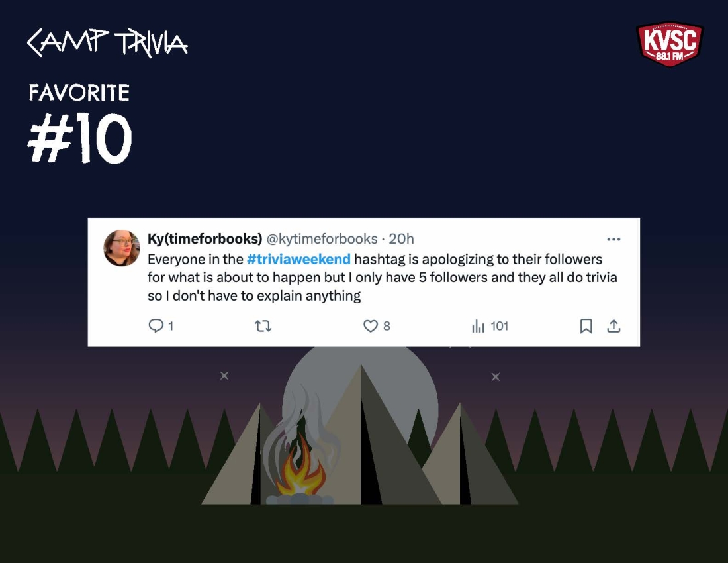728x563 pixels.
Task: Click the reply count number 1
Action: click(171, 326)
